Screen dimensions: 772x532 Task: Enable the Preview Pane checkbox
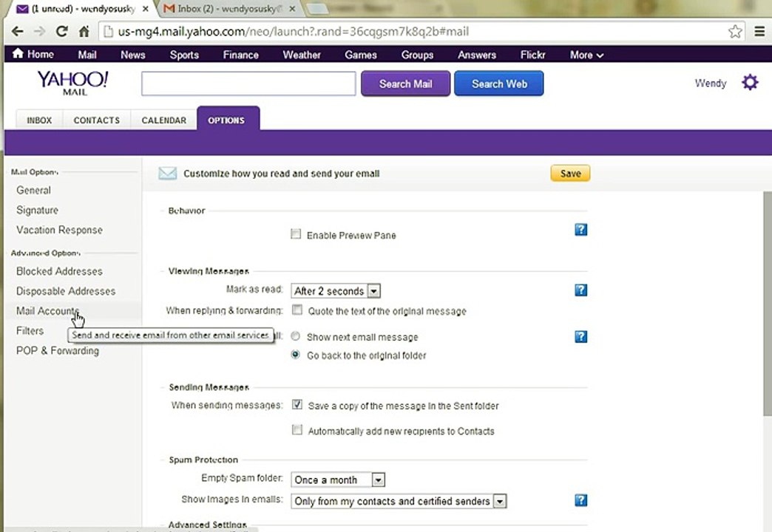[296, 233]
